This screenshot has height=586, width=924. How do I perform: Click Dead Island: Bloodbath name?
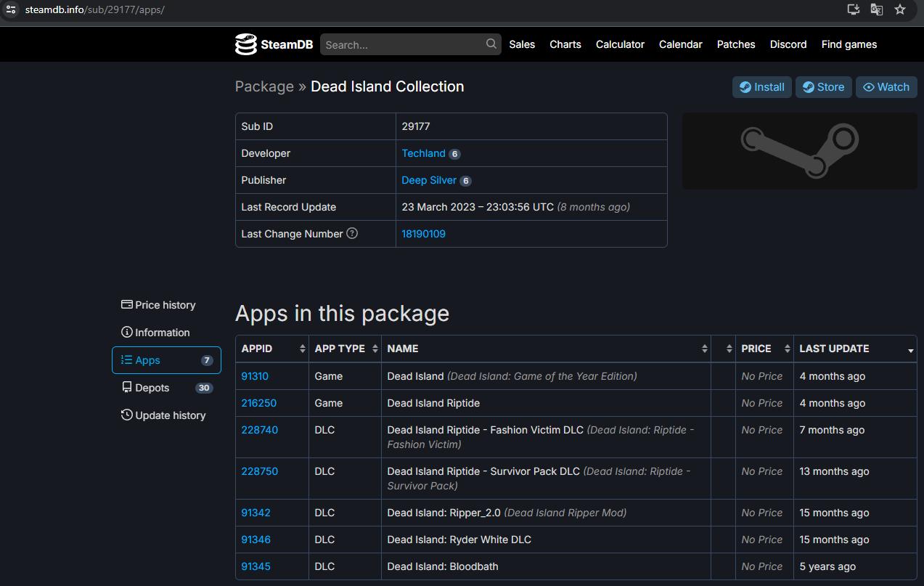[x=443, y=566]
